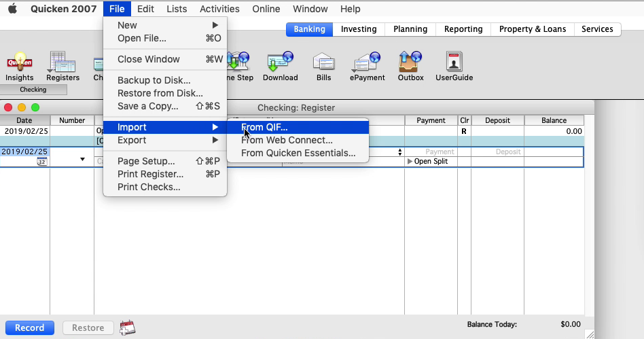Select Close Window menu item
644x339 pixels.
(164, 59)
